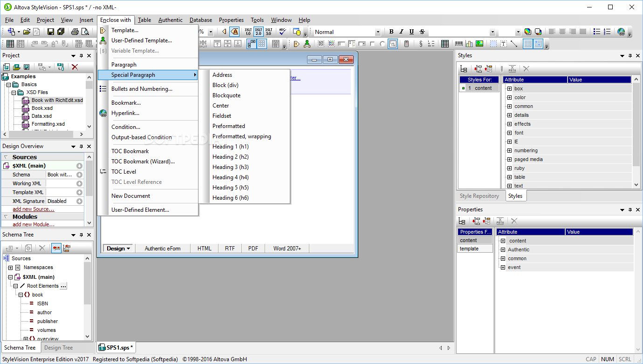Click the red X delete icon in Project panel
The width and height of the screenshot is (643, 364).
tap(75, 67)
